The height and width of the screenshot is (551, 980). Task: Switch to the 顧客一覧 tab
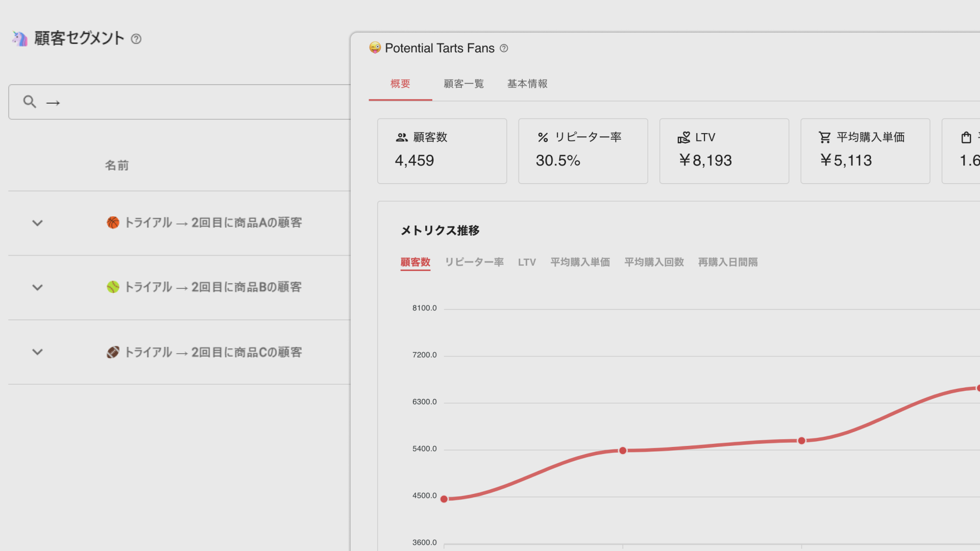[463, 84]
